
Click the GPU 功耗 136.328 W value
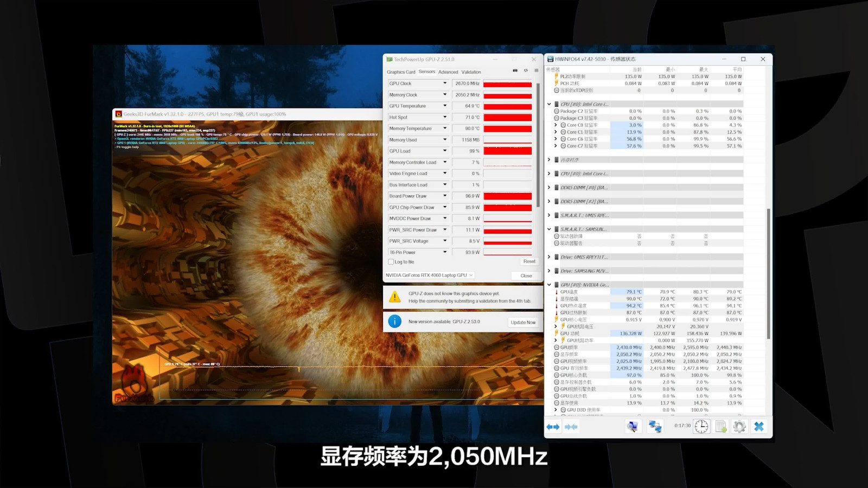[627, 333]
